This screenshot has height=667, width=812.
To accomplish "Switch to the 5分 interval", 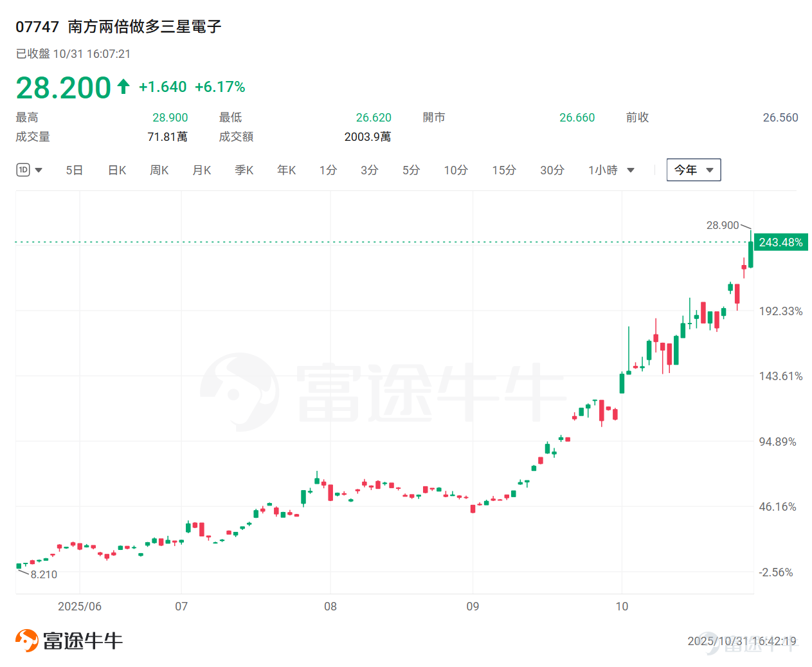I will click(411, 170).
